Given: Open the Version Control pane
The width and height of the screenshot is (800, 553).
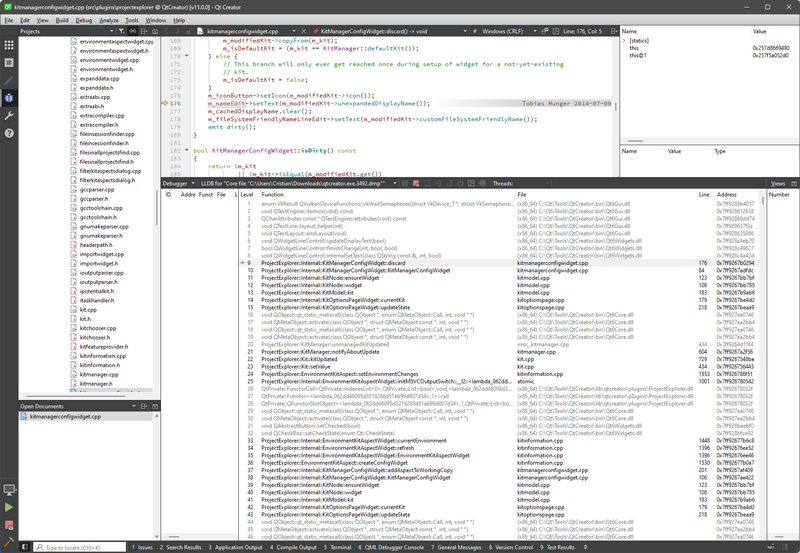Looking at the screenshot, I should (511, 547).
